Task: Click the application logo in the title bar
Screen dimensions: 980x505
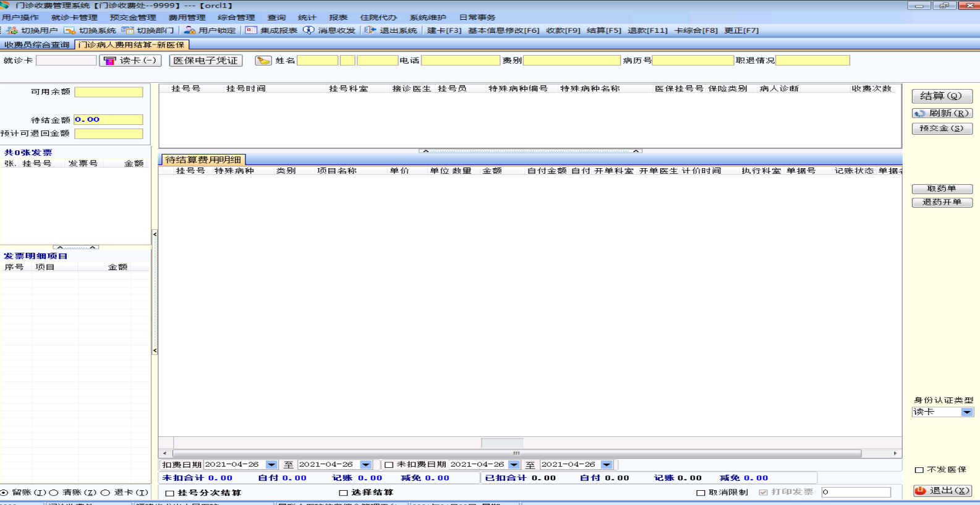Action: point(5,5)
